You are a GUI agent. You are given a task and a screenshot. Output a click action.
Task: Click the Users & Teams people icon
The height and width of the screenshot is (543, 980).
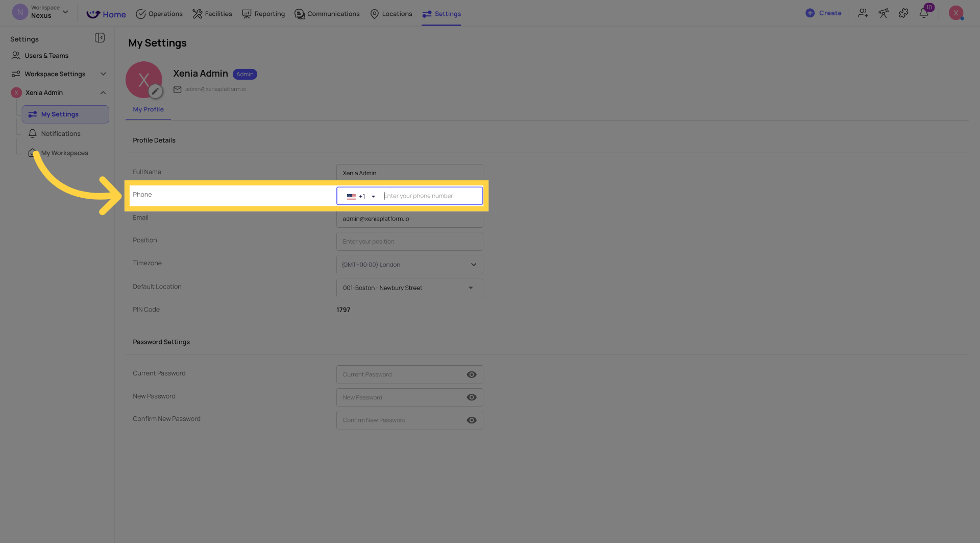[x=16, y=56]
